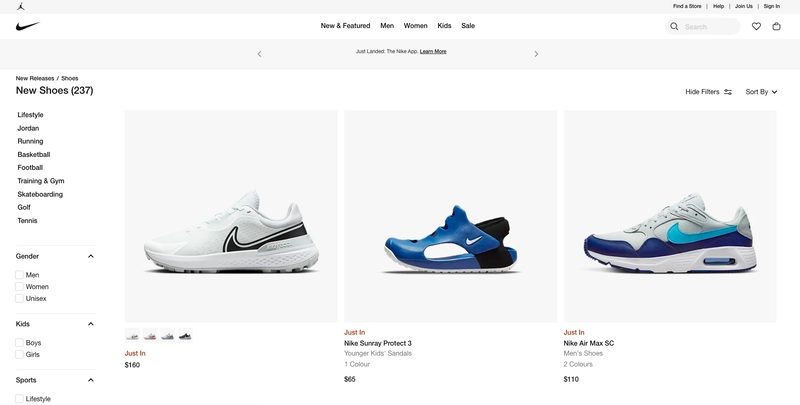Open the favourites heart icon

(x=756, y=26)
